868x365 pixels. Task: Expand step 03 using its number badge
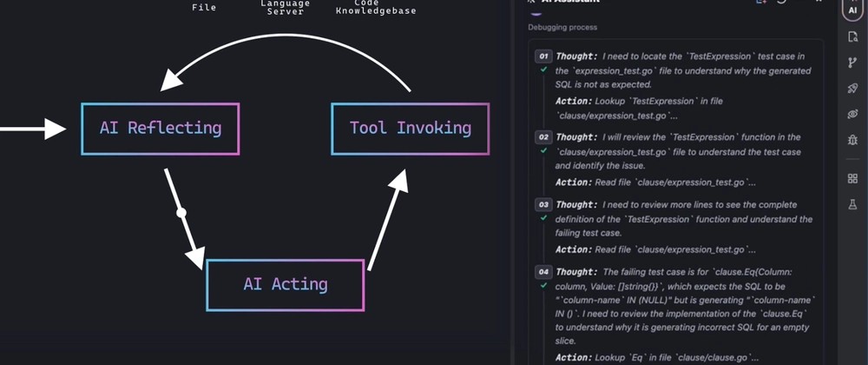point(543,204)
